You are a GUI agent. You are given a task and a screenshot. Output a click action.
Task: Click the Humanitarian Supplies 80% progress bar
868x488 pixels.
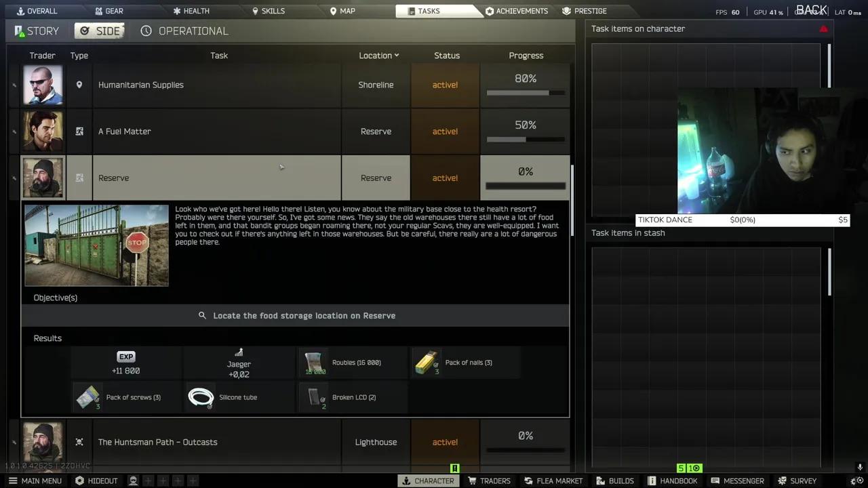coord(526,93)
